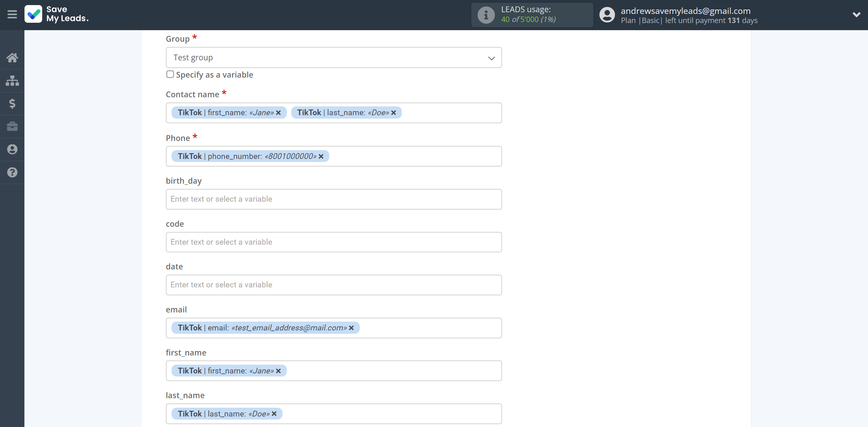Open the briefcase sidebar icon
Viewport: 868px width, 427px height.
12,126
